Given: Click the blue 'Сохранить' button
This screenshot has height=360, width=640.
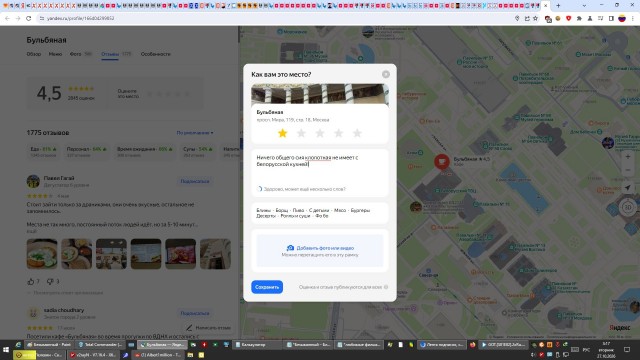Looking at the screenshot, I should [x=267, y=287].
